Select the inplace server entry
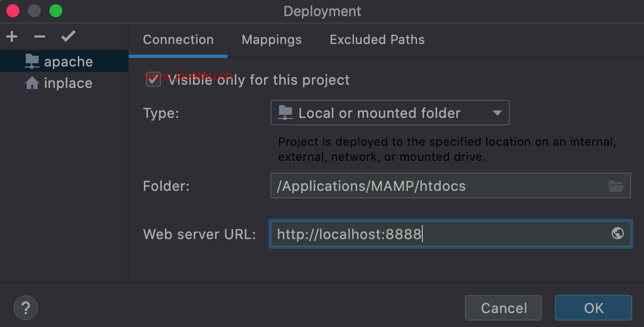Viewport: 644px width, 327px height. click(x=64, y=83)
